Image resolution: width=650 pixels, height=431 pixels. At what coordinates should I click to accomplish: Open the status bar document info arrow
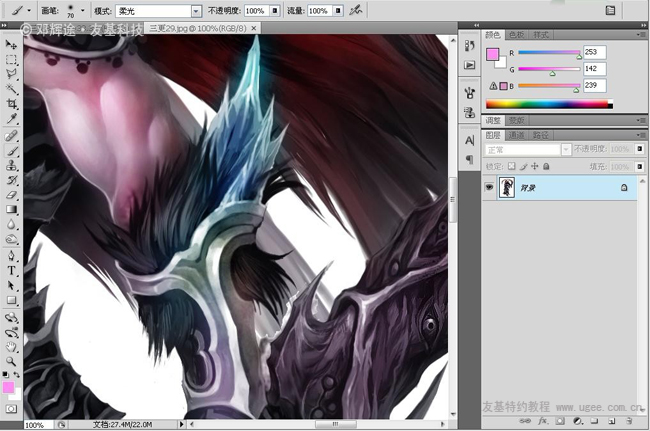181,424
